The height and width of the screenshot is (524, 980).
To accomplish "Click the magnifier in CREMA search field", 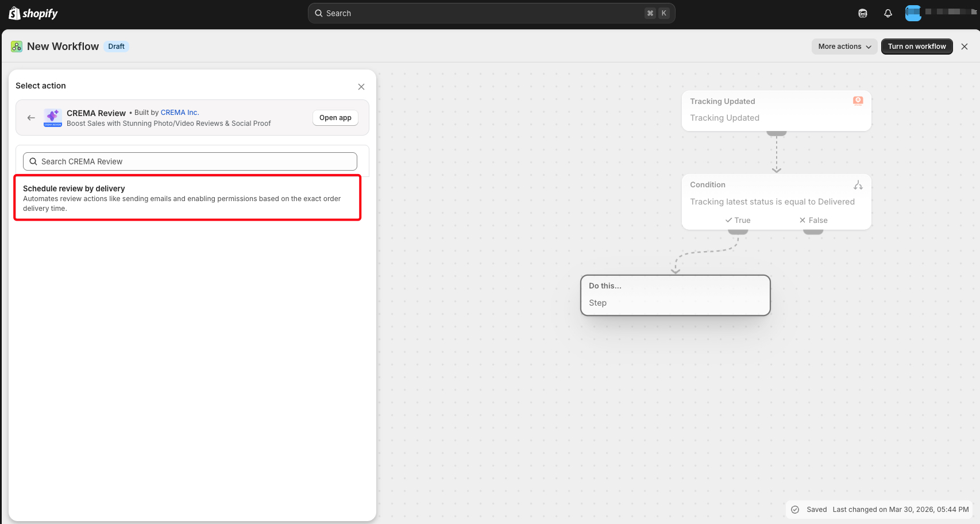I will [x=33, y=161].
